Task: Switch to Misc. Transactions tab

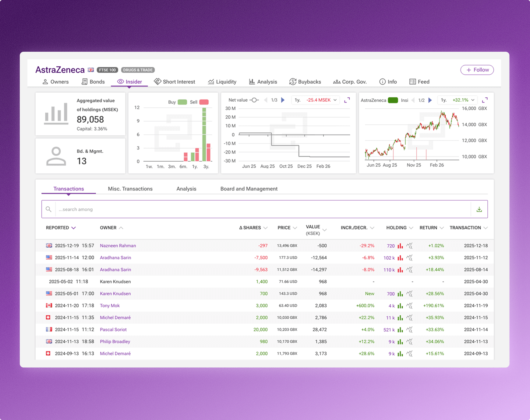Action: pos(130,189)
